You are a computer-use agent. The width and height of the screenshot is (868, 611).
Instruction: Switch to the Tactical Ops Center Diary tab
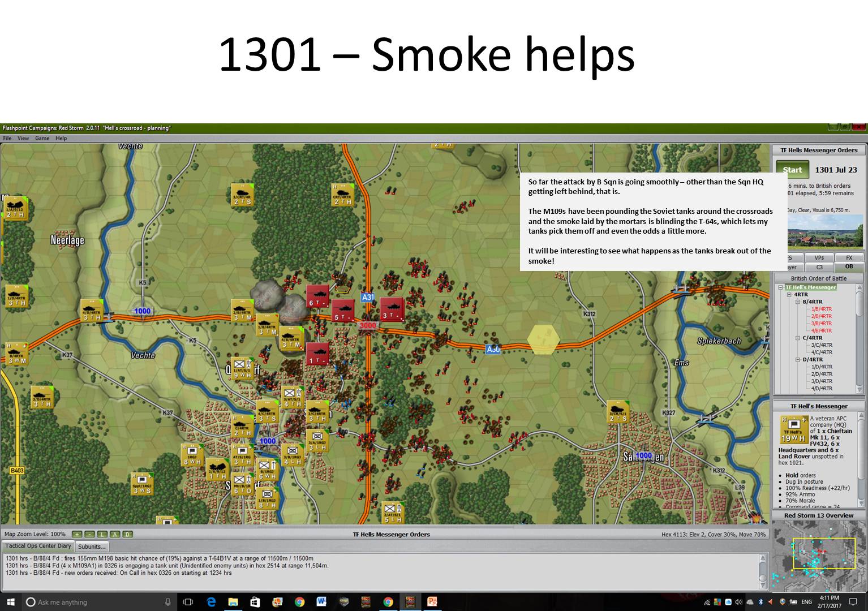click(x=38, y=546)
